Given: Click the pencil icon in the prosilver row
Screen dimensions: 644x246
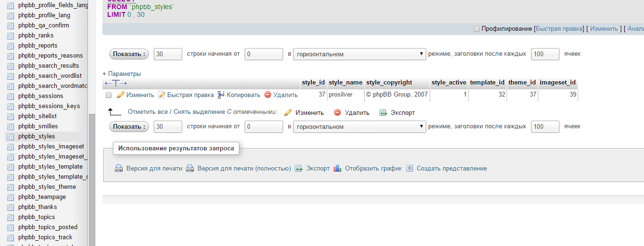Looking at the screenshot, I should tap(121, 95).
